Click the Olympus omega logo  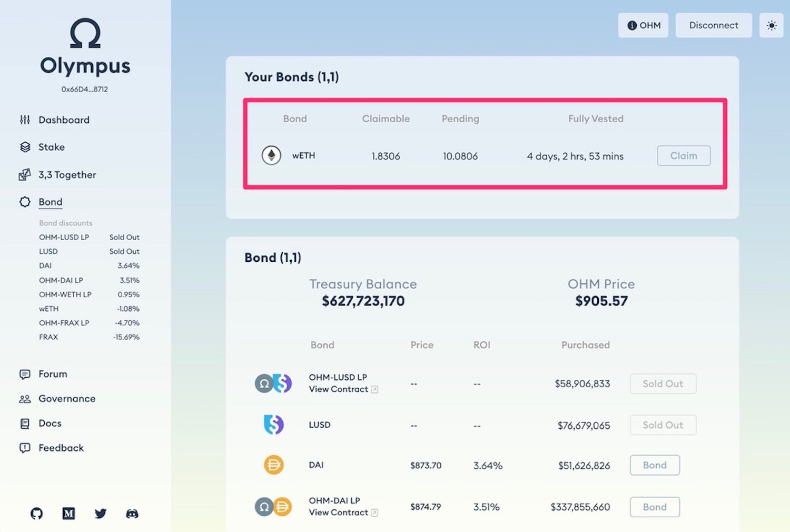point(85,34)
